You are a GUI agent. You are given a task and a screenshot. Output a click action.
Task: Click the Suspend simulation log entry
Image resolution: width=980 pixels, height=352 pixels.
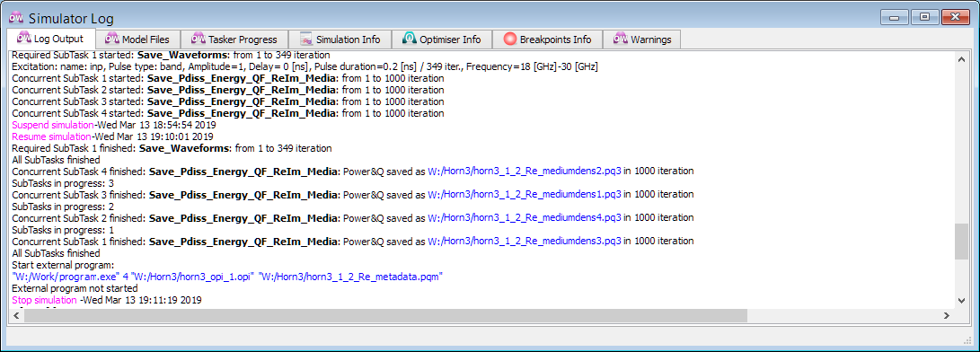click(x=113, y=125)
